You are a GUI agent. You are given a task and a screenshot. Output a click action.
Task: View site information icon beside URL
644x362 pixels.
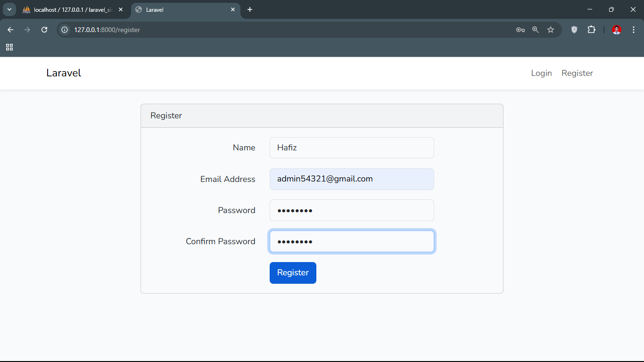[65, 30]
